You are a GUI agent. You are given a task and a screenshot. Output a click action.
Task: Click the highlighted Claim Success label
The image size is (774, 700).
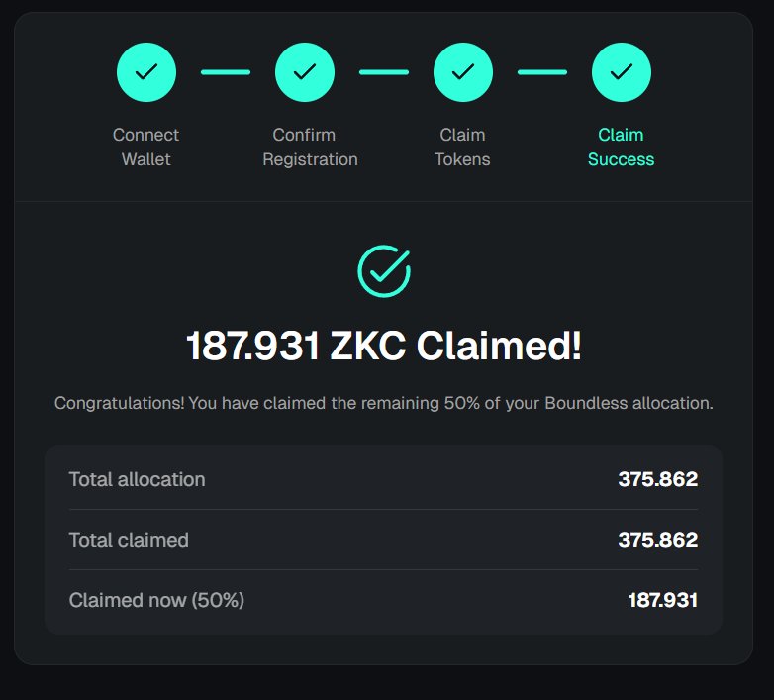(x=621, y=147)
